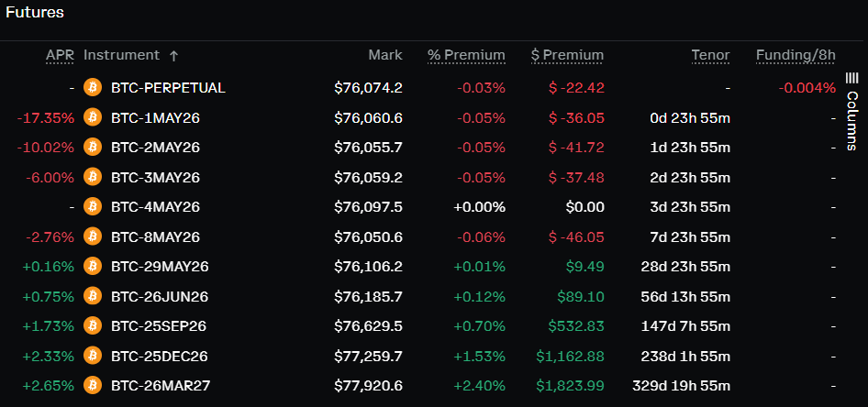Click the -6.00% APR value

pos(50,178)
